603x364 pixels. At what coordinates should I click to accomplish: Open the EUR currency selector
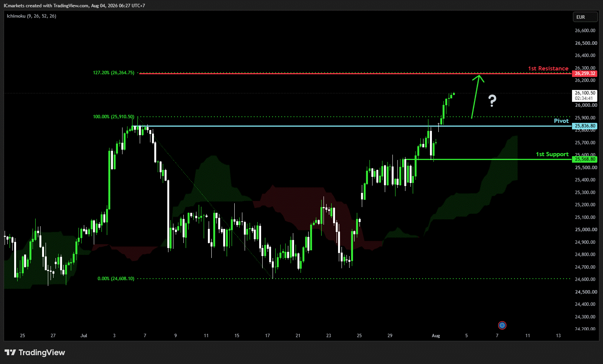pyautogui.click(x=585, y=17)
